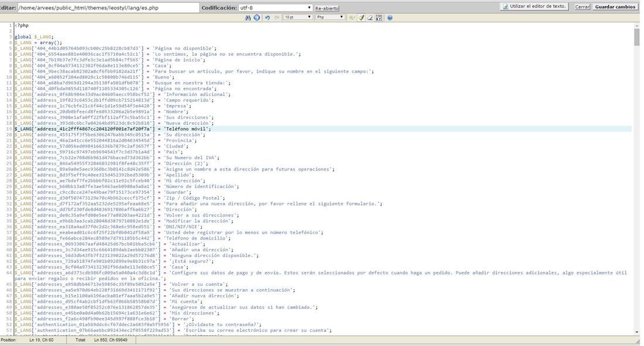
Task: Click the 'Sus direcciones' string
Action: click(187, 118)
